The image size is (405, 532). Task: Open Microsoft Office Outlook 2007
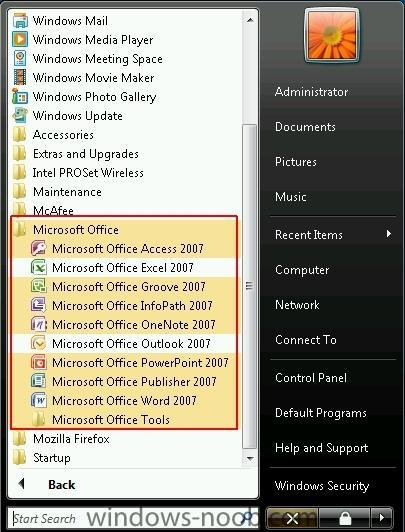click(x=124, y=344)
